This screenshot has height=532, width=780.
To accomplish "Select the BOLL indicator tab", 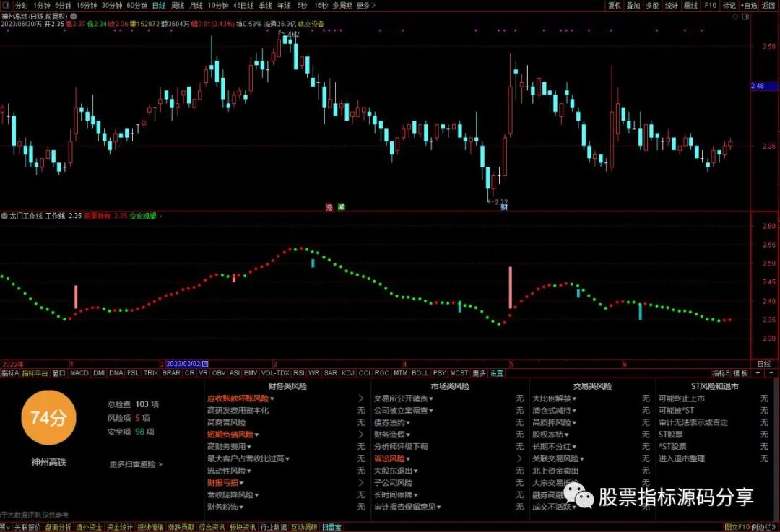I will [x=420, y=373].
